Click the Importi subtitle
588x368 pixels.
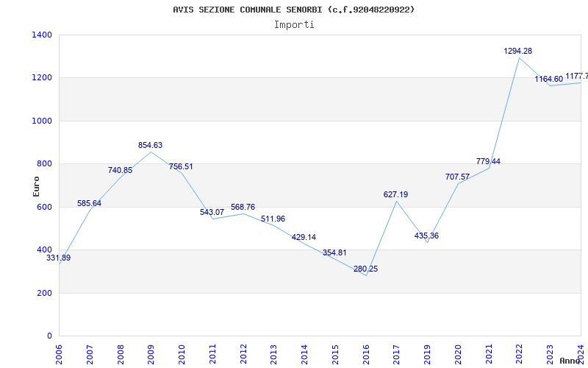click(x=294, y=25)
